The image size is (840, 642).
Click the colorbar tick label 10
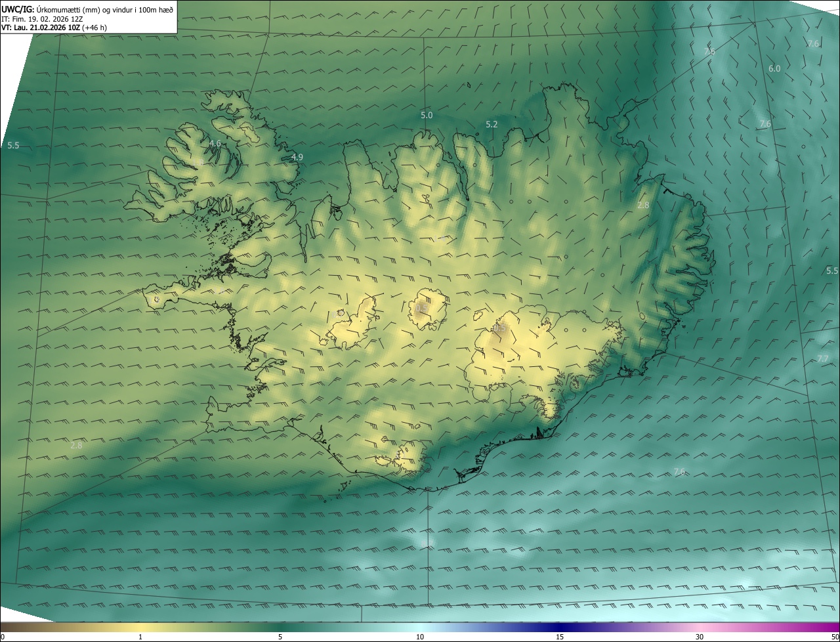pos(420,637)
